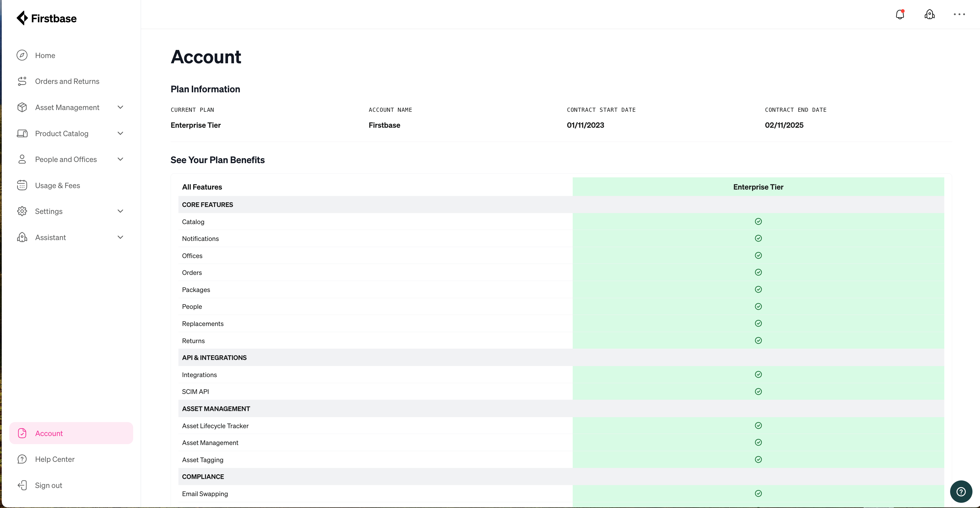
Task: Open the Assistant menu label
Action: coord(50,237)
